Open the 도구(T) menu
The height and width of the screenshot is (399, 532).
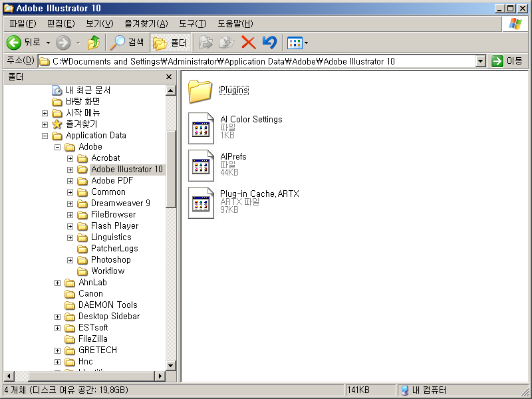coord(193,24)
